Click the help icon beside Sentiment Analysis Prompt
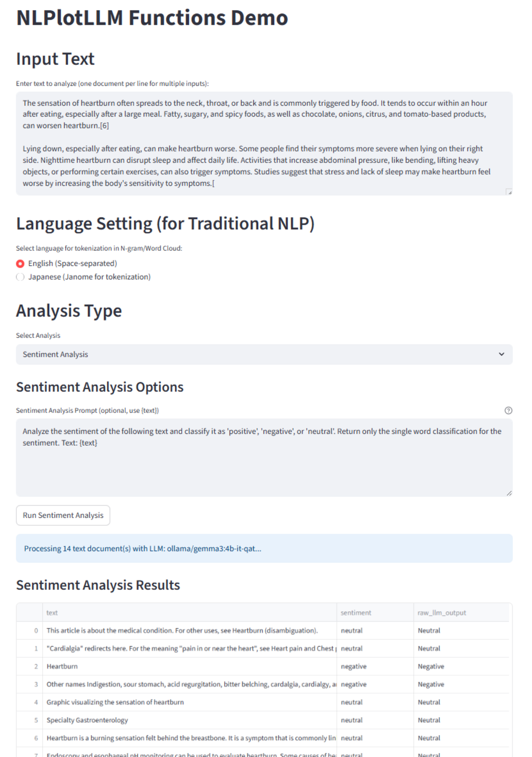532x757 pixels. coord(508,410)
